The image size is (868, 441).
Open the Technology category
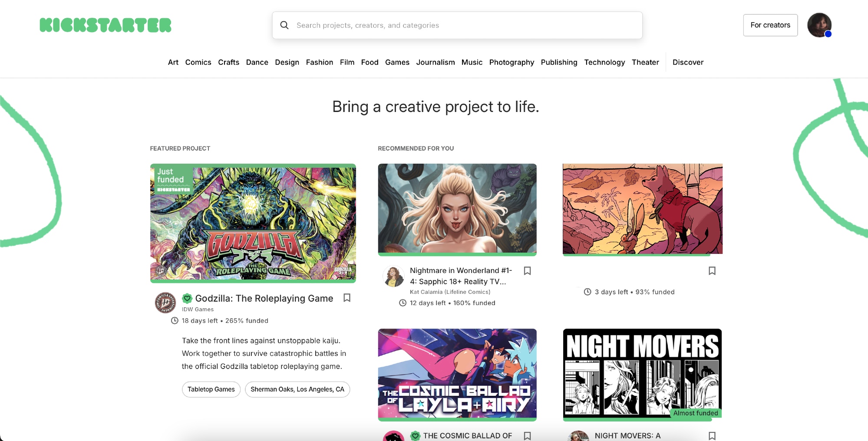point(604,62)
